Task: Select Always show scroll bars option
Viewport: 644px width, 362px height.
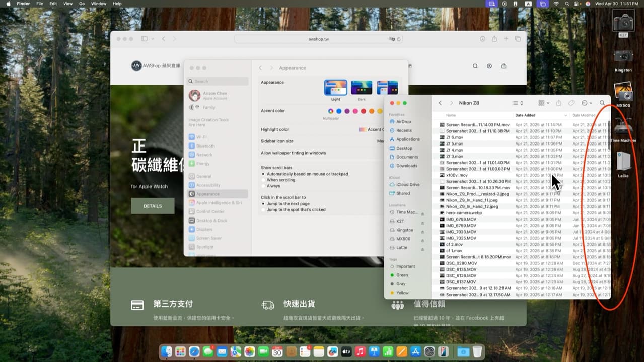Action: [x=270, y=186]
